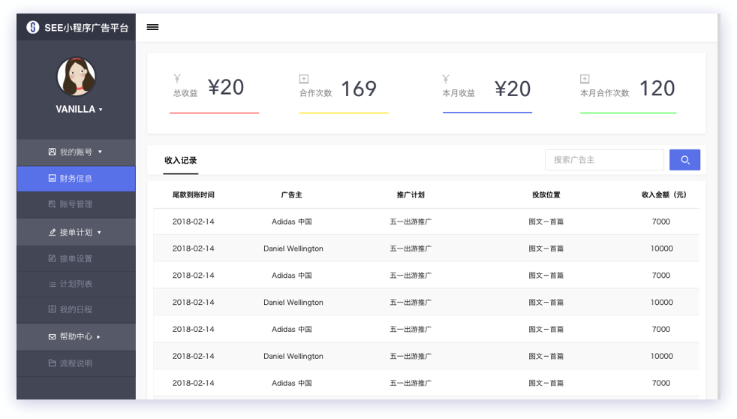Screen dimensions: 737x419
Task: Open 流程说明 under help center
Action: pos(76,363)
